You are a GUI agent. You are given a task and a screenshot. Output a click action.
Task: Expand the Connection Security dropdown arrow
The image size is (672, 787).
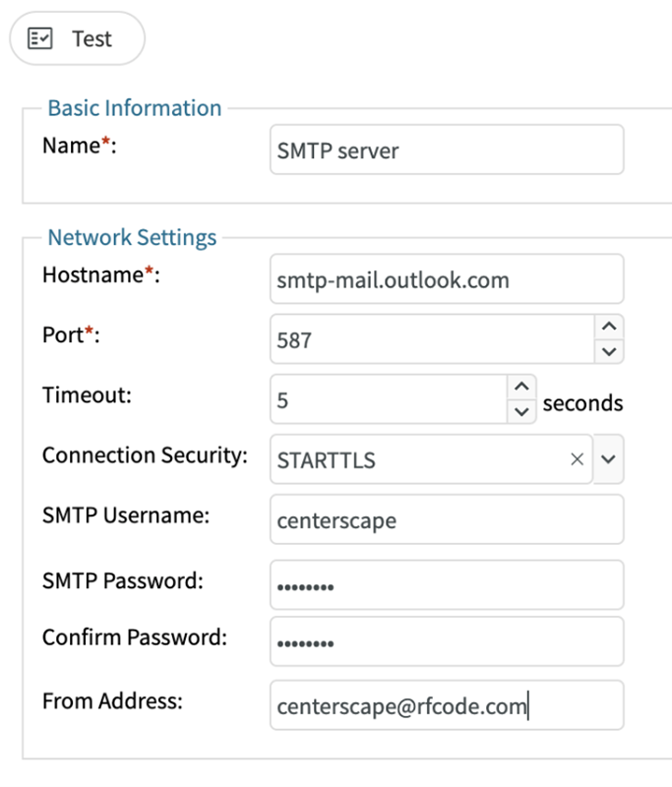coord(609,459)
